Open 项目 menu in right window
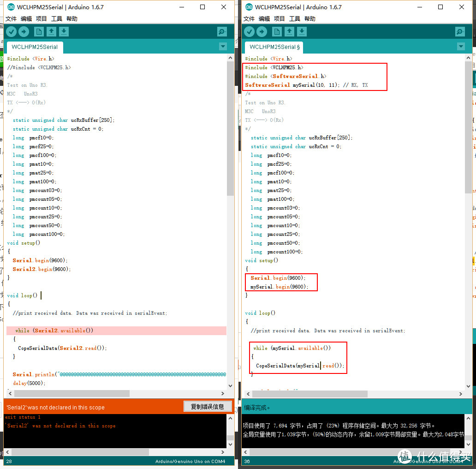476x469 pixels. [x=280, y=19]
